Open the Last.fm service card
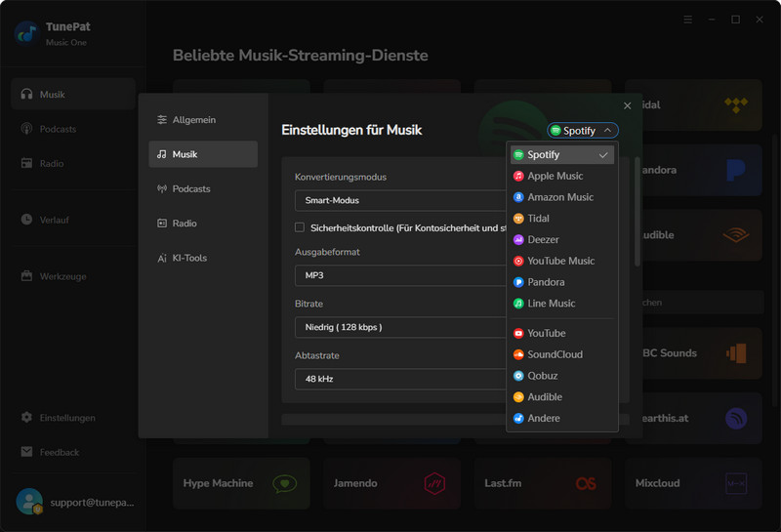781x532 pixels. pos(543,483)
